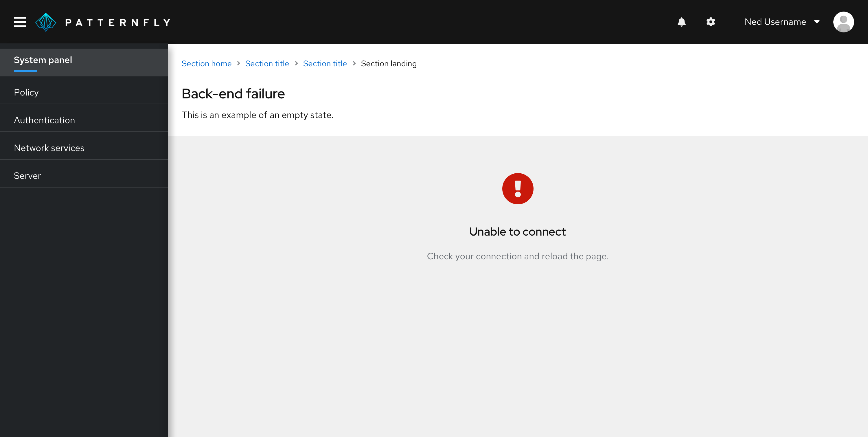Expand the Section home breadcrumb link
868x437 pixels.
coord(206,64)
